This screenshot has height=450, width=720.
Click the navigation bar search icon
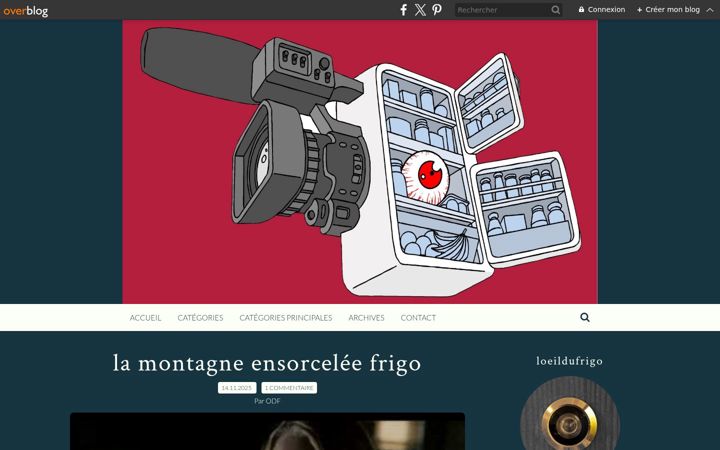pos(585,317)
